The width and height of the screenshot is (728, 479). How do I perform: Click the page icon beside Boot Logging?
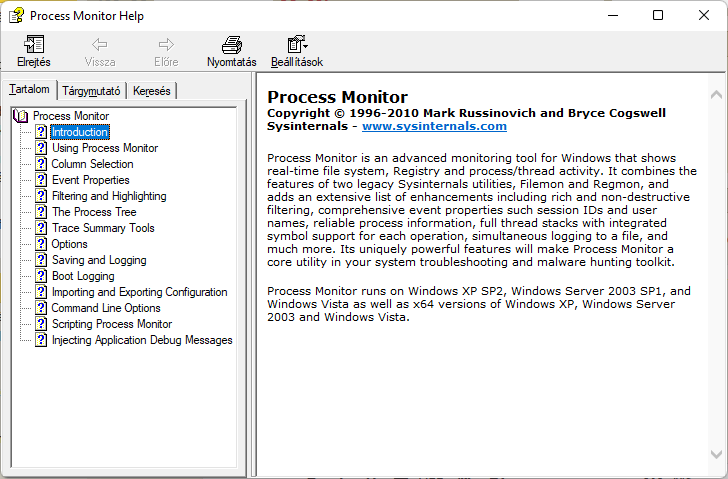(x=41, y=276)
